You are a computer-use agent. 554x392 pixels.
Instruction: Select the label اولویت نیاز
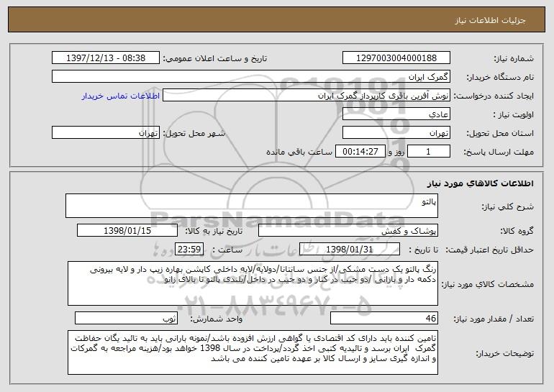[514, 114]
